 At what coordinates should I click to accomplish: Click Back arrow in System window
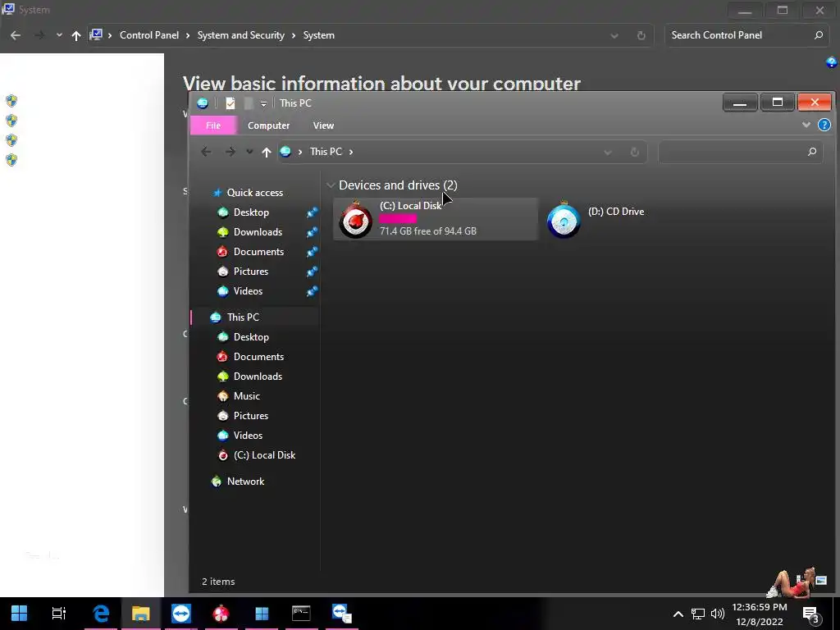(16, 35)
